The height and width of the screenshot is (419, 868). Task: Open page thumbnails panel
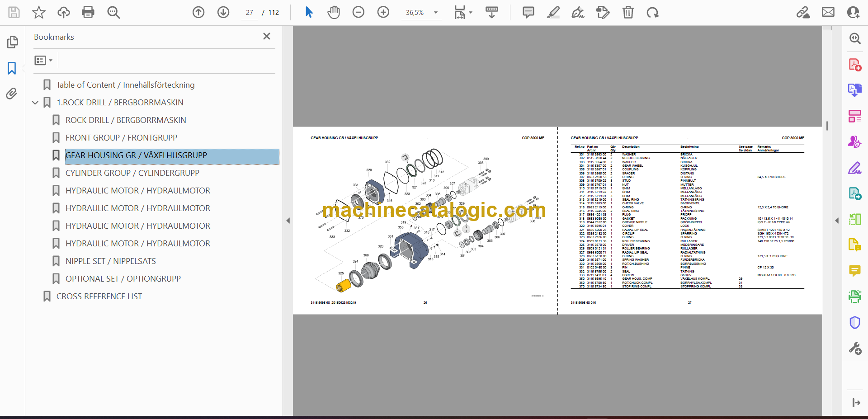click(x=12, y=42)
